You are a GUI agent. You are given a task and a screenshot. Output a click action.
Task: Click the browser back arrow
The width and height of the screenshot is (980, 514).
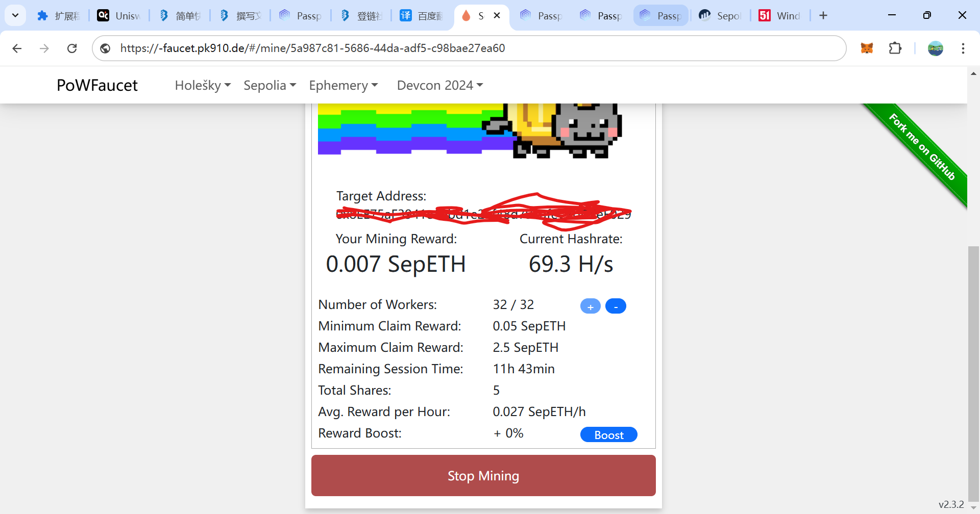point(17,48)
